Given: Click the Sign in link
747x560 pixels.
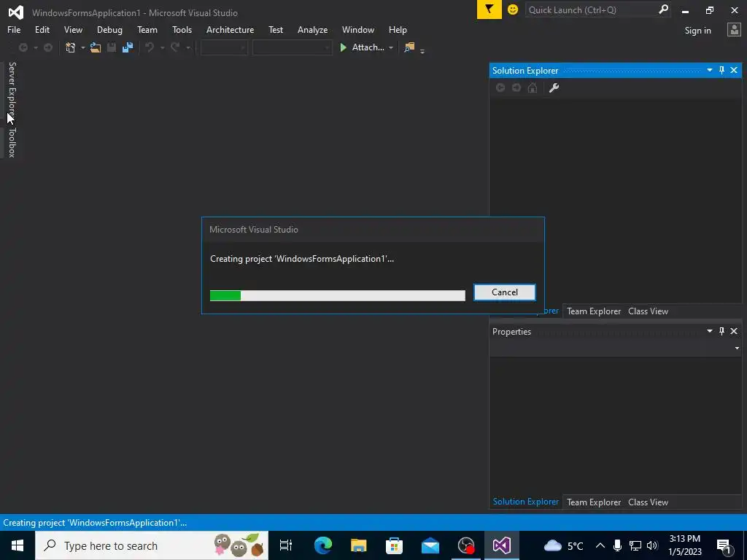Looking at the screenshot, I should point(697,31).
